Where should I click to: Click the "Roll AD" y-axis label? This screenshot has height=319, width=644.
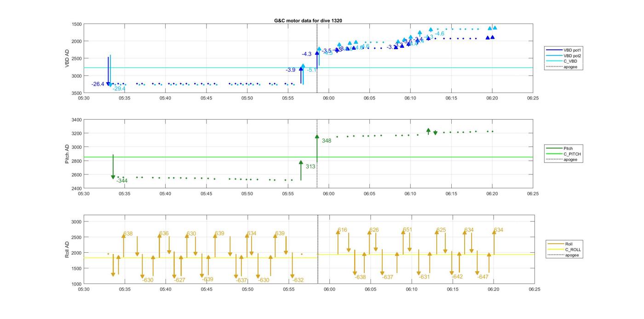click(67, 249)
